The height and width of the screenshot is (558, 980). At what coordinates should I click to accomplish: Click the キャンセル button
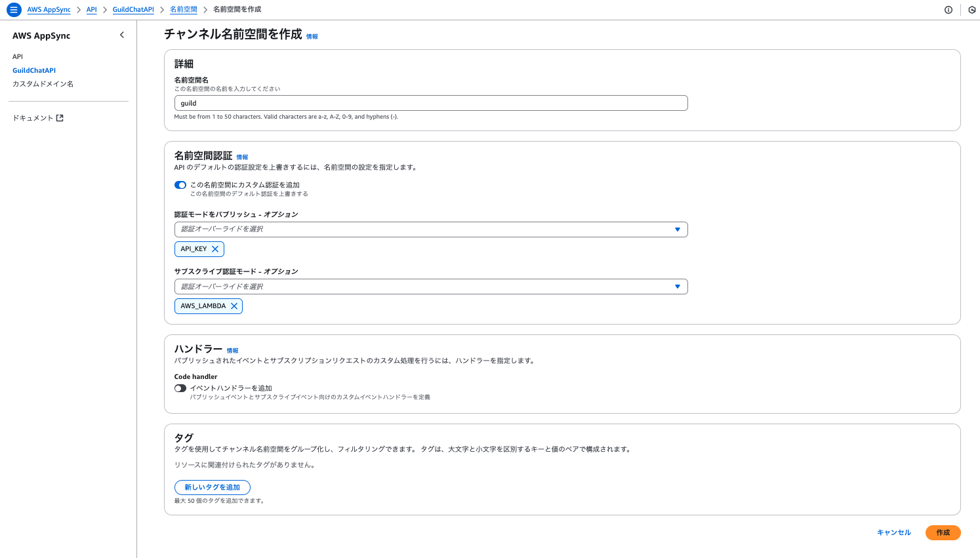(x=894, y=532)
